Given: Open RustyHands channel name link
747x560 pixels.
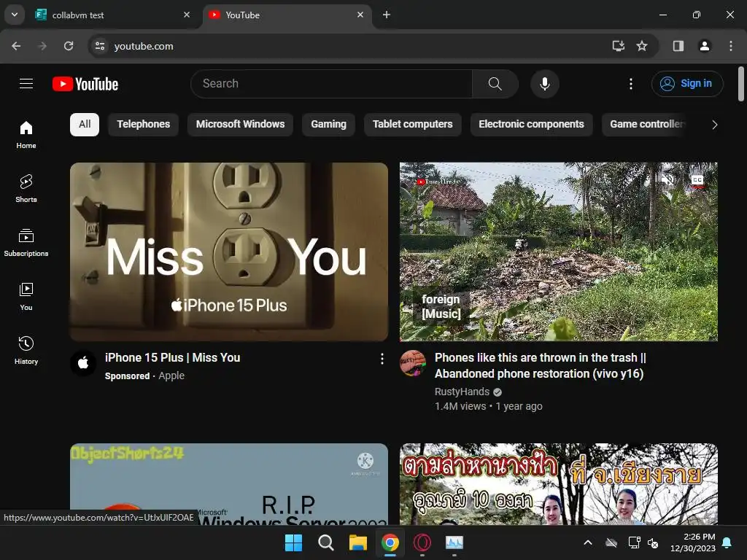Looking at the screenshot, I should click(462, 392).
